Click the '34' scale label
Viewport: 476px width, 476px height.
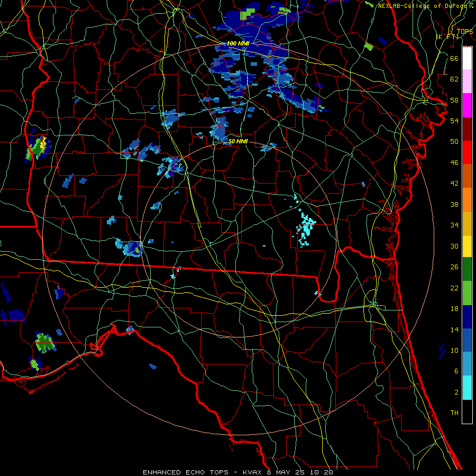(x=454, y=225)
